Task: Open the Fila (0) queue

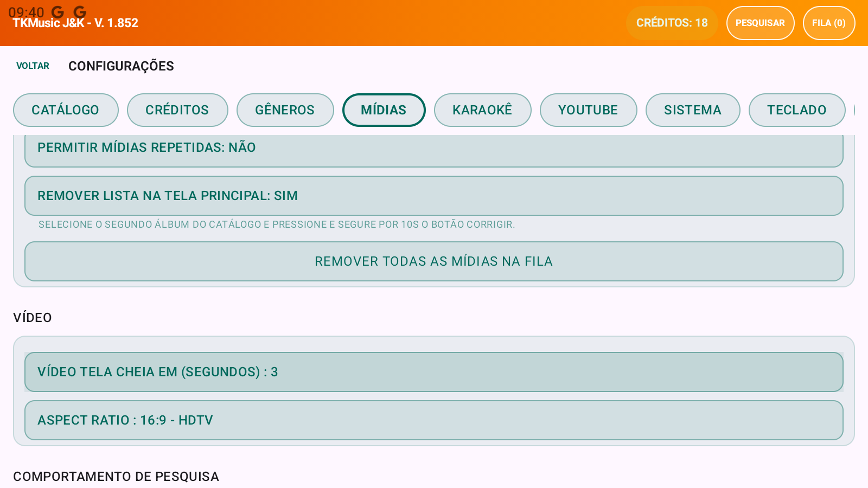Action: 829,23
